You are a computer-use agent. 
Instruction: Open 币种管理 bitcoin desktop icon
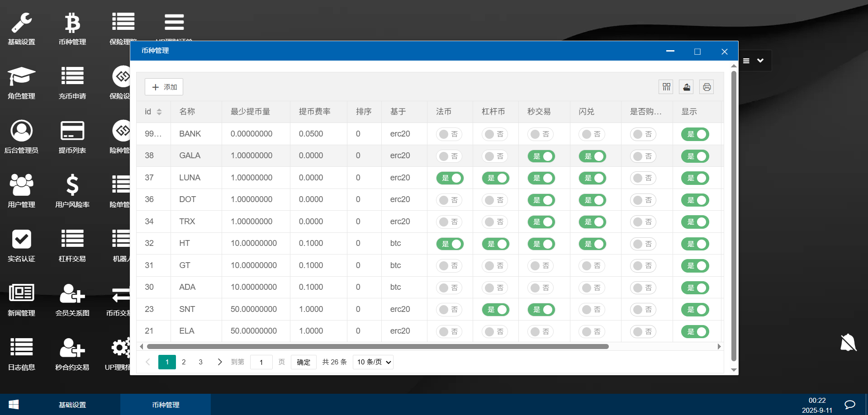click(x=72, y=24)
